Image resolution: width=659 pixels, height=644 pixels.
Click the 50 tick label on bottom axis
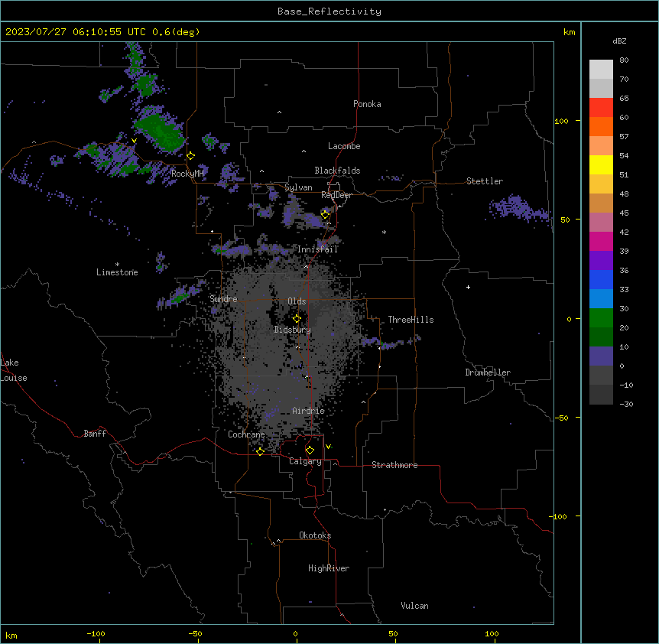click(x=393, y=633)
